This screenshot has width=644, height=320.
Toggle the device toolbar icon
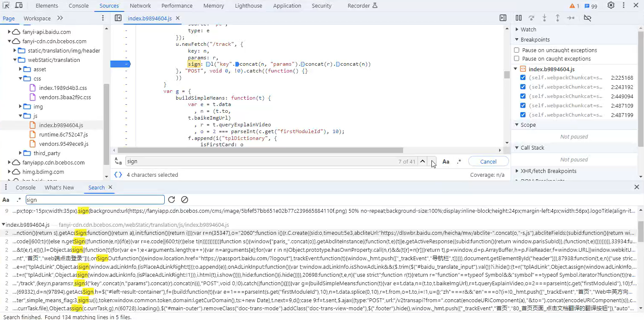pos(19,6)
